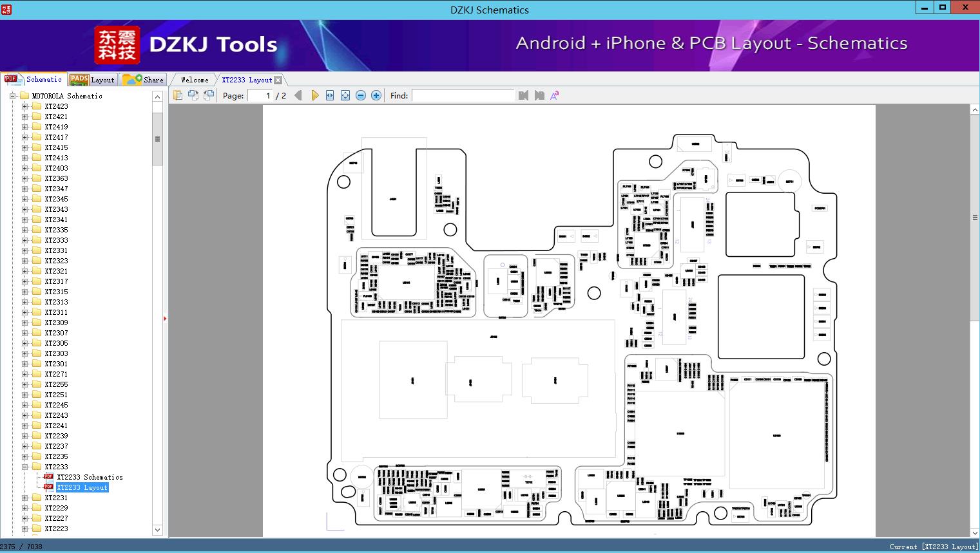The height and width of the screenshot is (553, 980).
Task: Click the Page number input field
Action: [x=260, y=95]
